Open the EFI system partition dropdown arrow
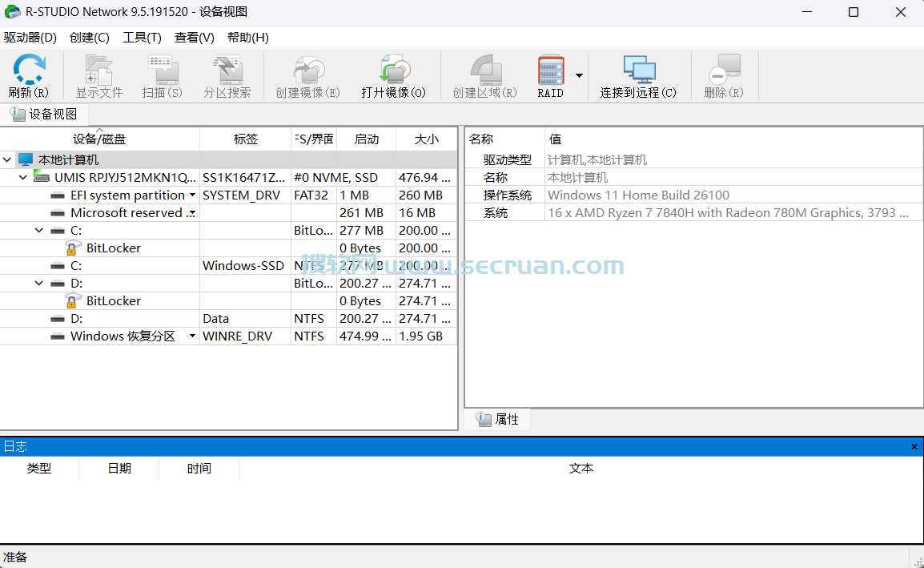Image resolution: width=924 pixels, height=568 pixels. tap(192, 195)
